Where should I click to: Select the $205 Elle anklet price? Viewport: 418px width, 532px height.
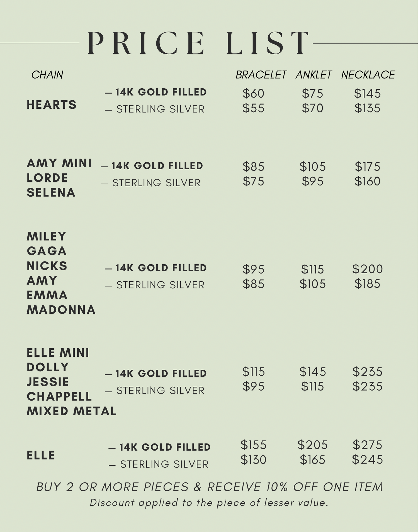click(312, 445)
